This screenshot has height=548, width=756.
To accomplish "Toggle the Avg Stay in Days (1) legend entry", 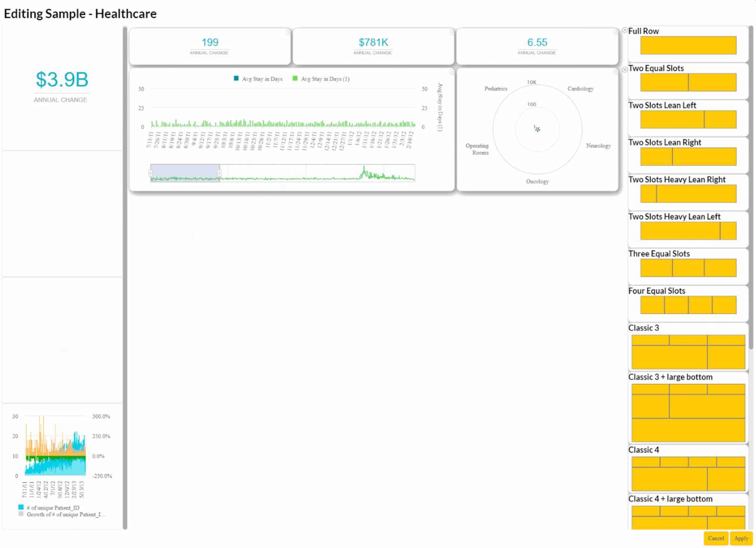I will click(321, 79).
